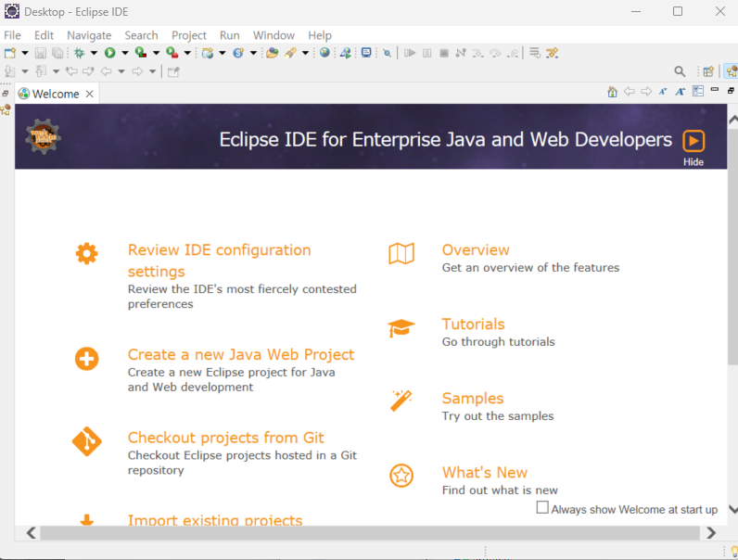Click the Skip All Breakpoints icon
The width and height of the screenshot is (738, 560).
(387, 53)
